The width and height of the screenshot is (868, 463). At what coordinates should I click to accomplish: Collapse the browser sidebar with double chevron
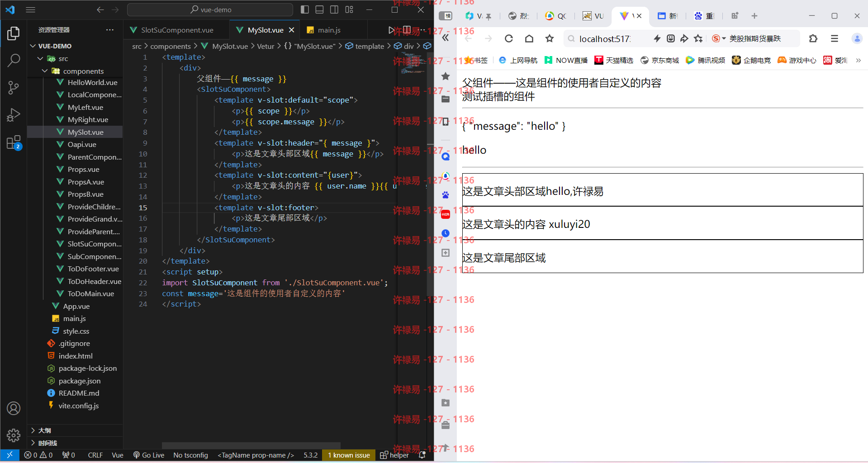click(x=446, y=38)
